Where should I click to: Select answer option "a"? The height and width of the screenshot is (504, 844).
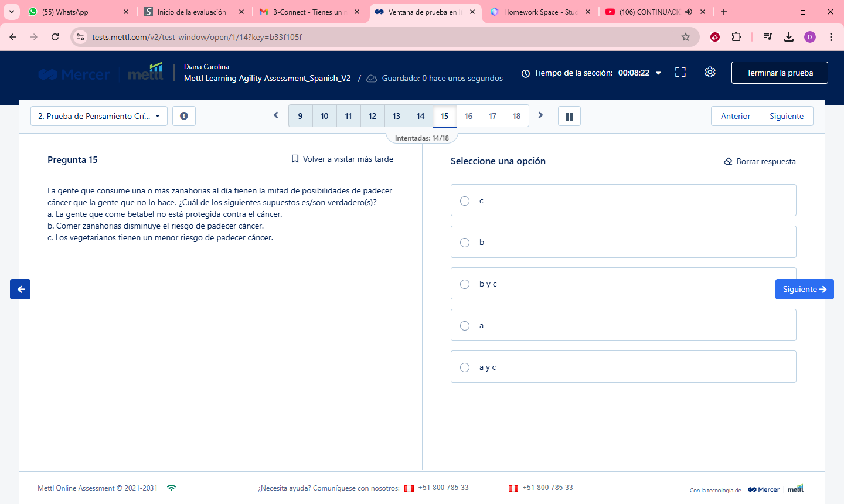[x=623, y=325]
